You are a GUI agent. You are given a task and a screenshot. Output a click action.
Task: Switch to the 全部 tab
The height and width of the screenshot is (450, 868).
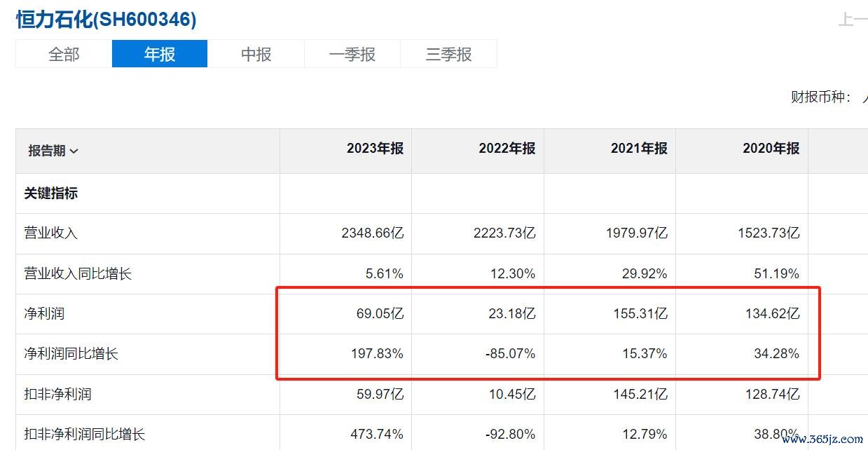(64, 54)
